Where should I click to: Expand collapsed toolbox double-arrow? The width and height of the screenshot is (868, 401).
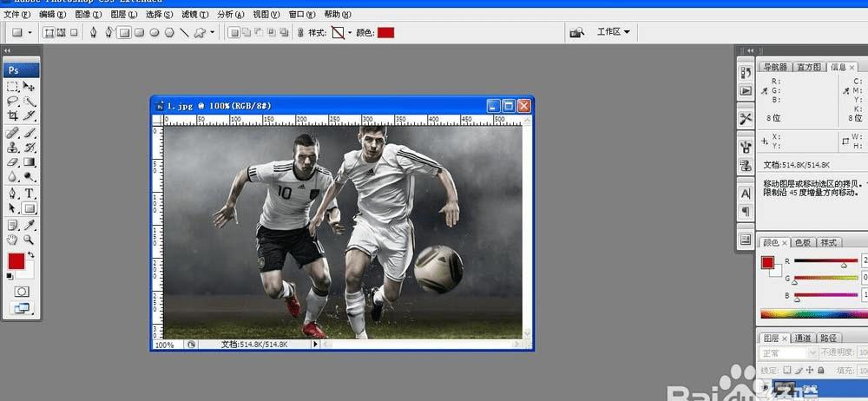pos(7,49)
